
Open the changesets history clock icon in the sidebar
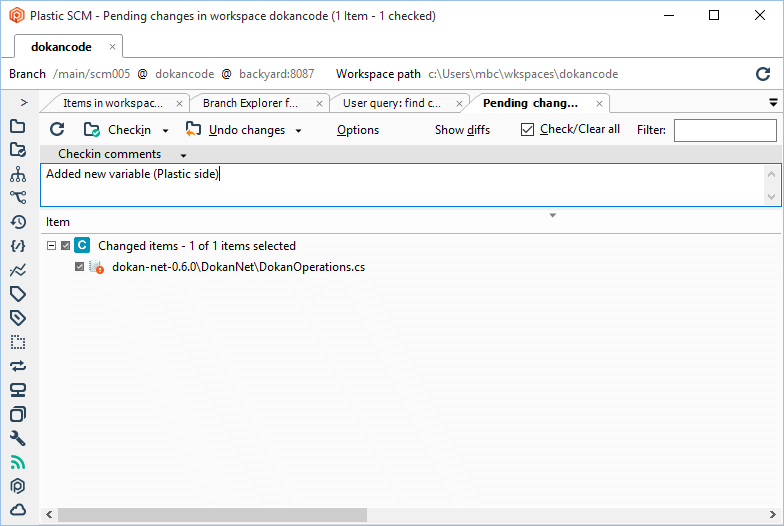tap(17, 222)
